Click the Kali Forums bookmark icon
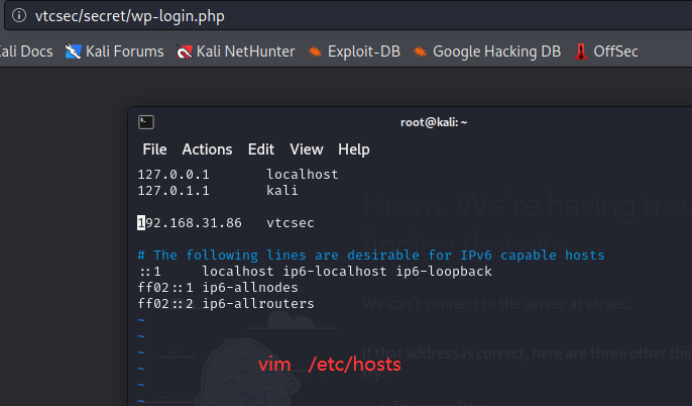Image resolution: width=692 pixels, height=406 pixels. click(73, 52)
